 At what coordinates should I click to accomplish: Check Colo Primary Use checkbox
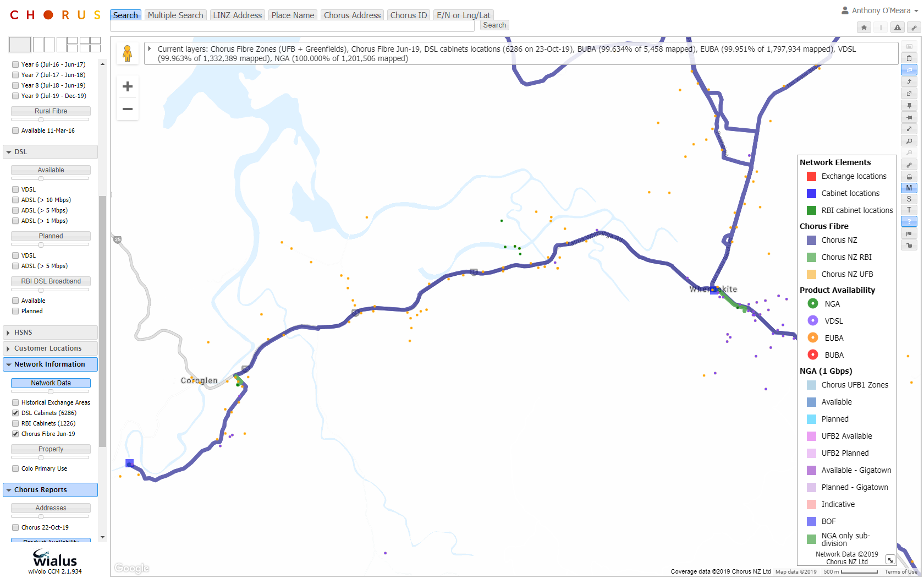[x=15, y=468]
